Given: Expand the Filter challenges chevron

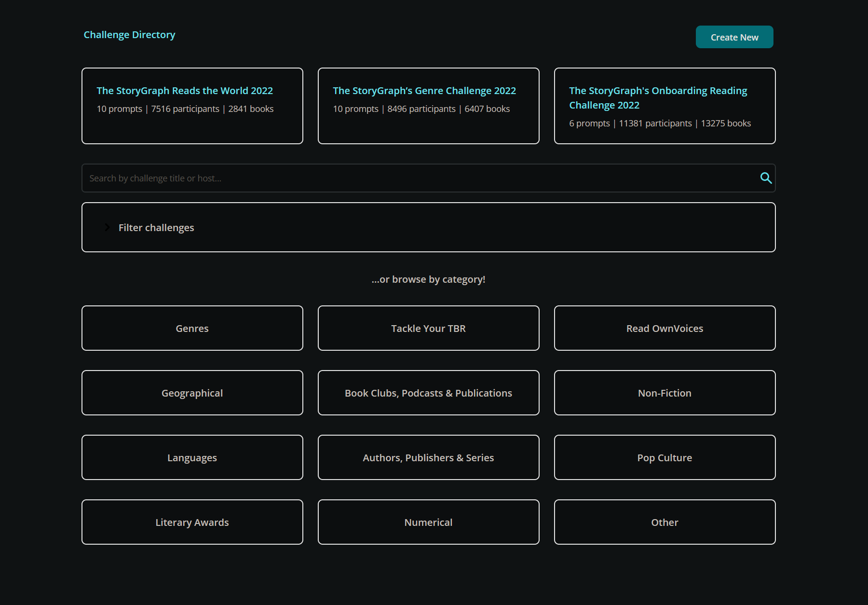Looking at the screenshot, I should (x=108, y=227).
